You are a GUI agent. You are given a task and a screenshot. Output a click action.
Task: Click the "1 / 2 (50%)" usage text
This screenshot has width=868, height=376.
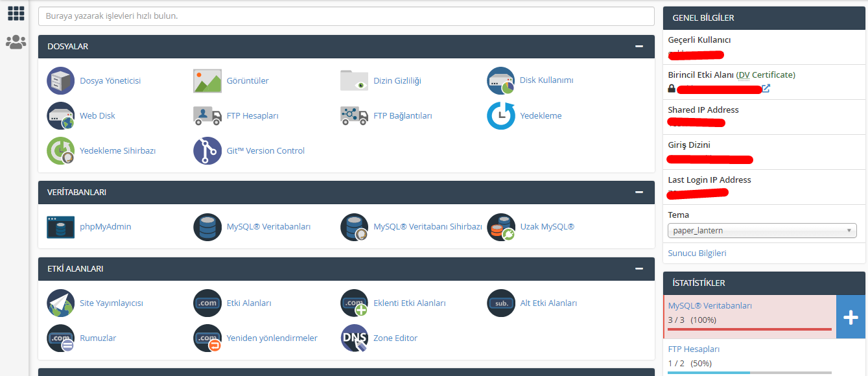click(x=690, y=363)
